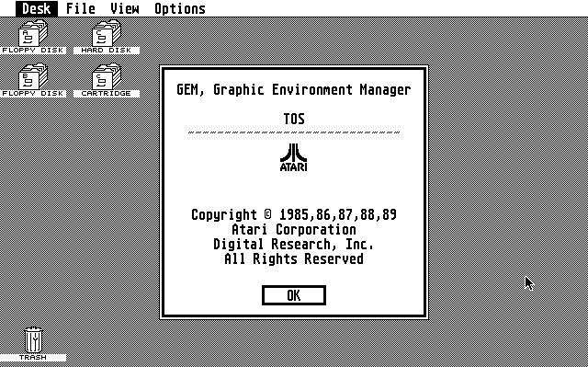Click the Copyright 1985,86,87,88,89 line
The image size is (588, 367).
(294, 214)
